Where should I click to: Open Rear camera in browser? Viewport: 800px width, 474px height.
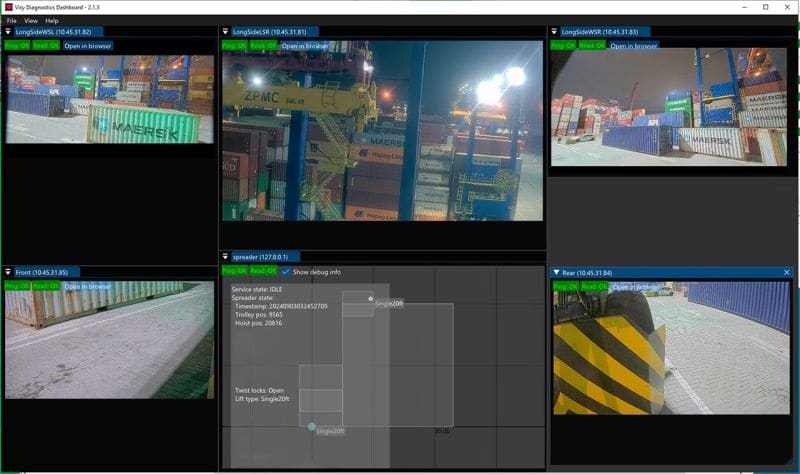pos(634,287)
